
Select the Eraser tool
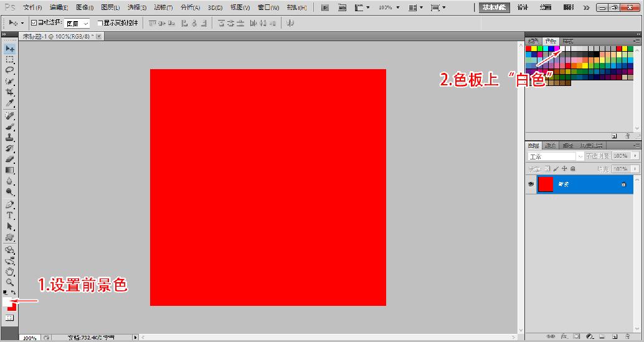pyautogui.click(x=10, y=159)
